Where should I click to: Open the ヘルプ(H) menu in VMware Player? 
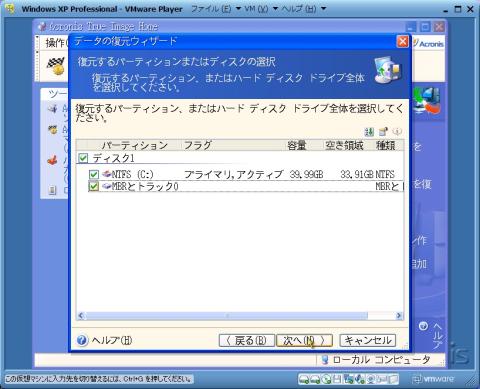tap(299, 9)
